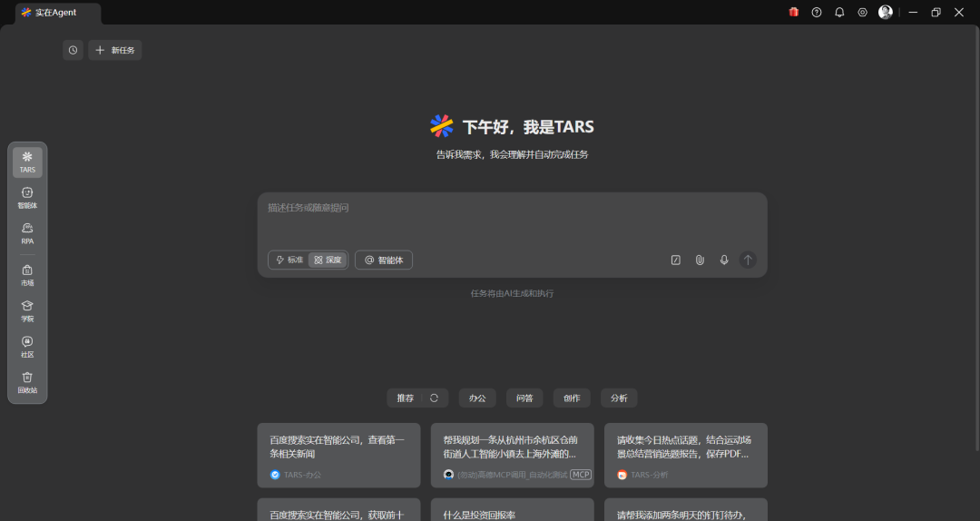Open settings gear icon in title bar
980x521 pixels.
863,12
